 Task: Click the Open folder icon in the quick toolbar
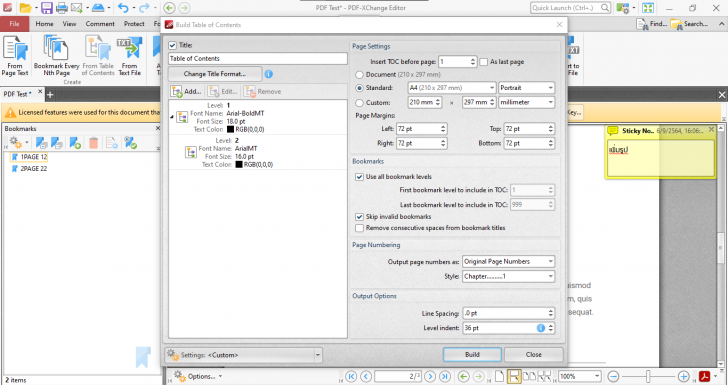[x=25, y=8]
